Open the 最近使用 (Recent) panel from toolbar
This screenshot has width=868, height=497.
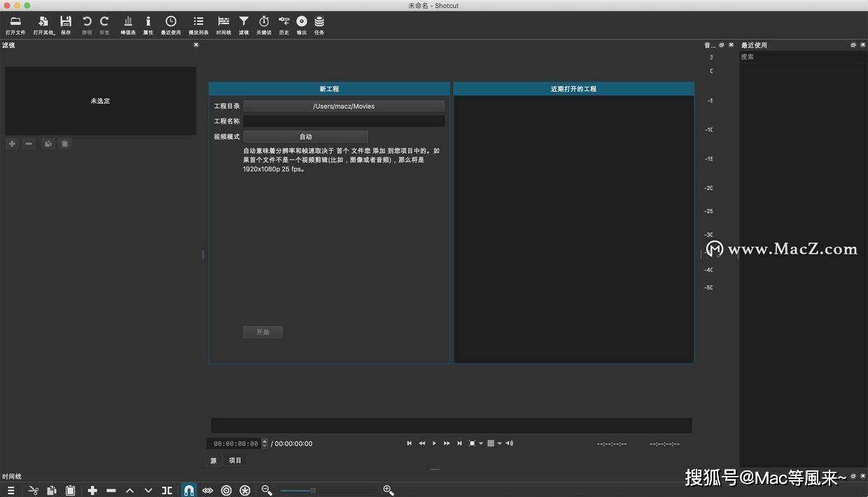[x=171, y=25]
